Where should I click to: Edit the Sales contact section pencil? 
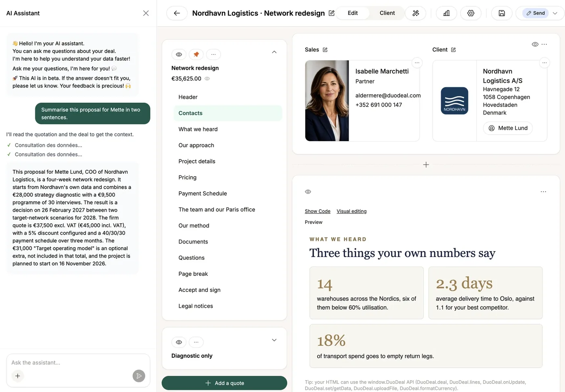[x=325, y=50]
